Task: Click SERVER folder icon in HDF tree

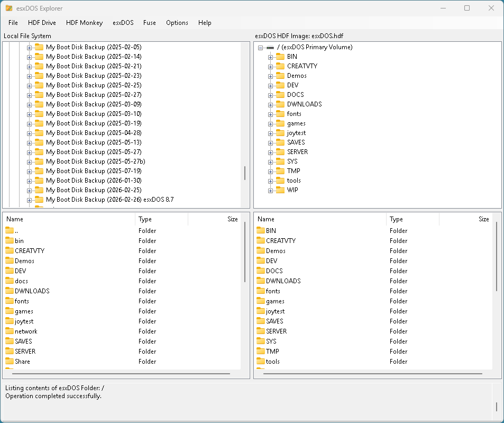Action: pos(280,152)
